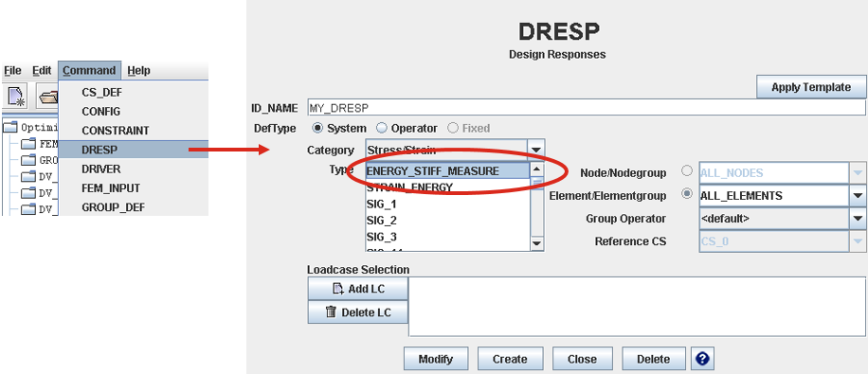Open the Edit menu
The width and height of the screenshot is (868, 374).
[x=42, y=71]
